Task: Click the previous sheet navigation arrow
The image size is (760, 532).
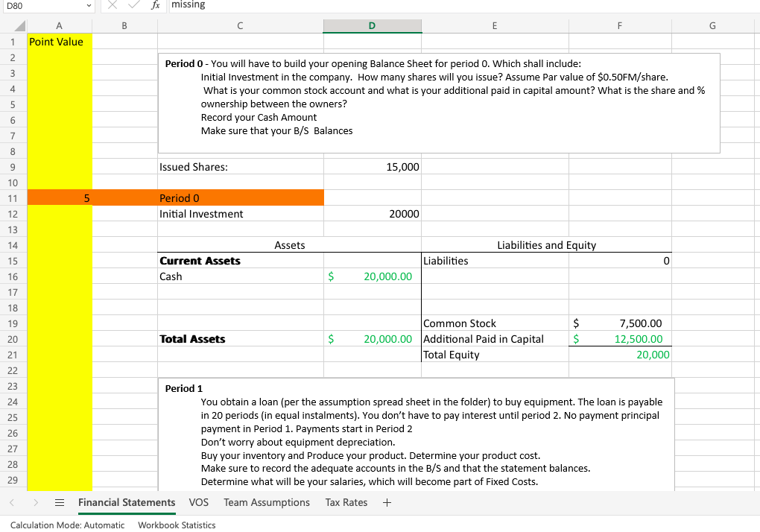Action: (13, 502)
